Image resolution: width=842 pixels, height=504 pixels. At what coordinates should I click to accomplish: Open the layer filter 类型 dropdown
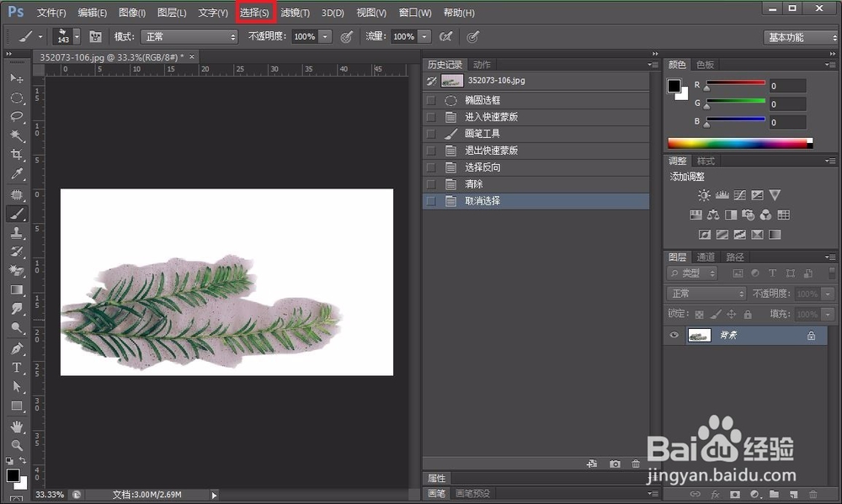[x=692, y=273]
